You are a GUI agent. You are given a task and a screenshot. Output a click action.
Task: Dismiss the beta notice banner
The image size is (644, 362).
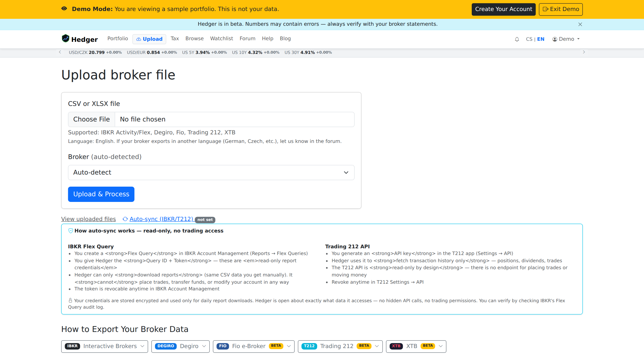click(580, 24)
